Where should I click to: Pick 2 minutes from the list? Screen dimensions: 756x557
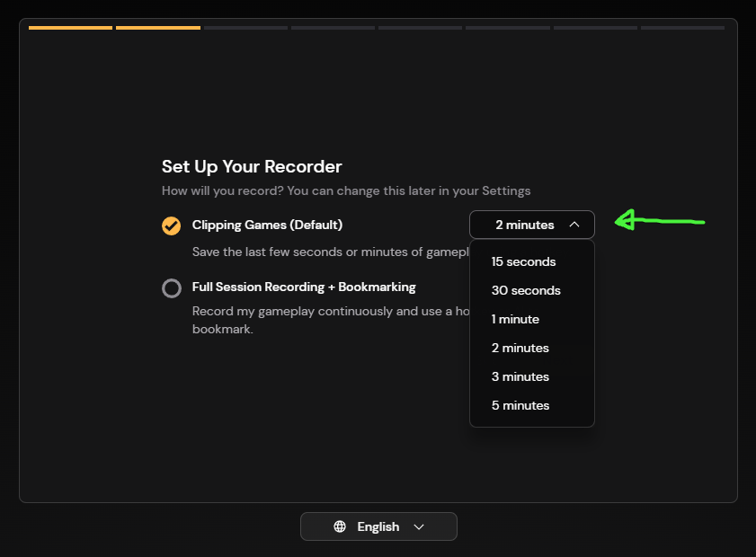pos(520,349)
